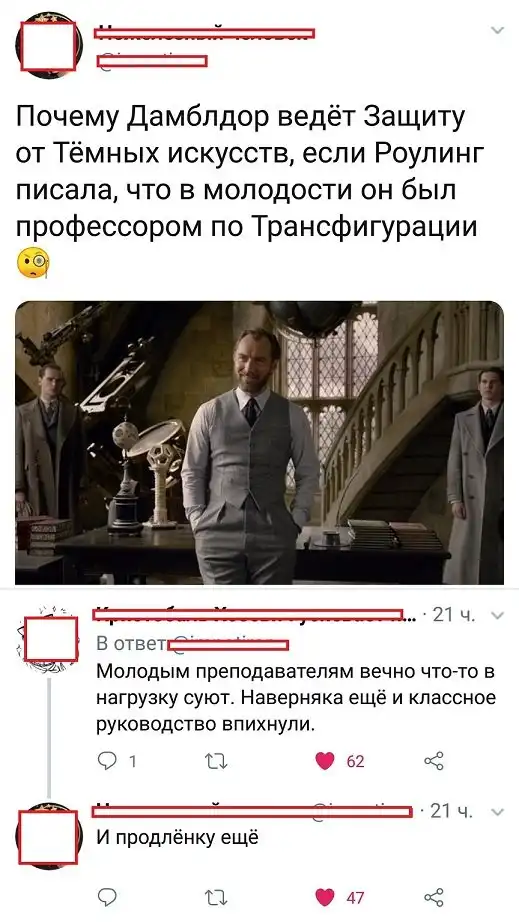This screenshot has height=922, width=519.
Task: Share the 'И продлёнку ещё' reply
Action: (x=434, y=897)
